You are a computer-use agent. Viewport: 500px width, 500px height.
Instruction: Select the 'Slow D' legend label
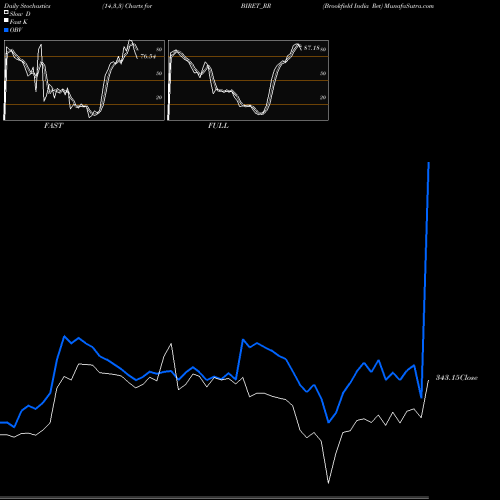(20, 14)
